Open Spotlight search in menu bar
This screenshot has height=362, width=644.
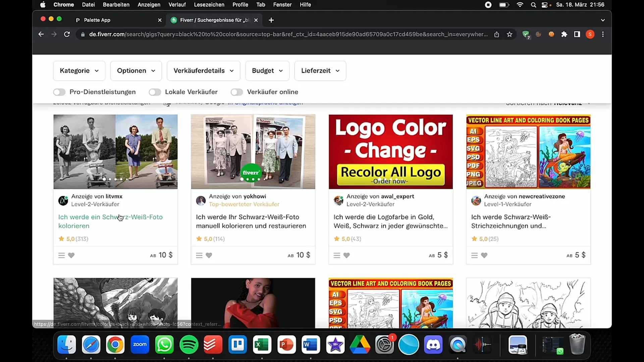click(533, 5)
